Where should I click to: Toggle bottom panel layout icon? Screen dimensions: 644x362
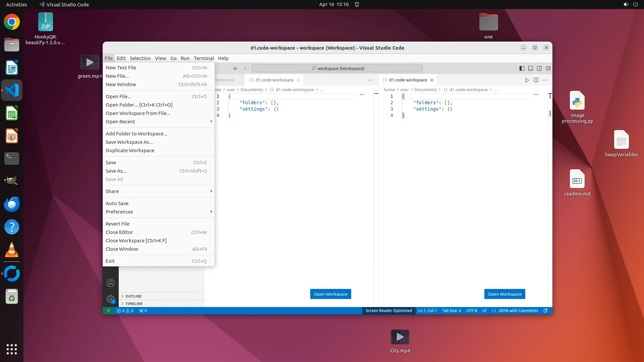point(531,68)
